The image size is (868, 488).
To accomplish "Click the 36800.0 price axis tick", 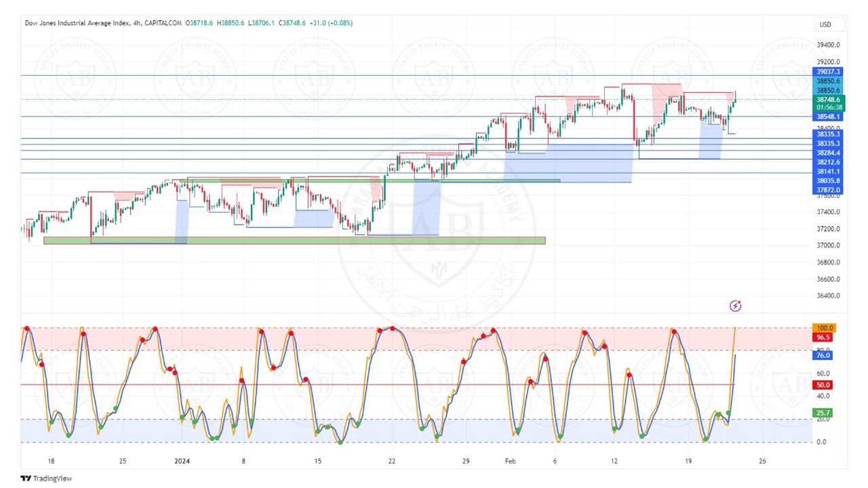I will [x=828, y=262].
